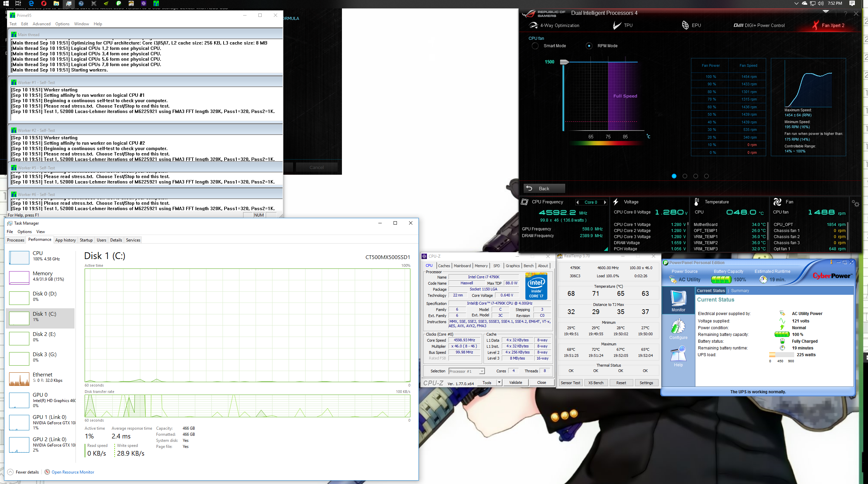The width and height of the screenshot is (868, 484).
Task: Select CPU in Task Manager sidebar
Action: (x=40, y=257)
